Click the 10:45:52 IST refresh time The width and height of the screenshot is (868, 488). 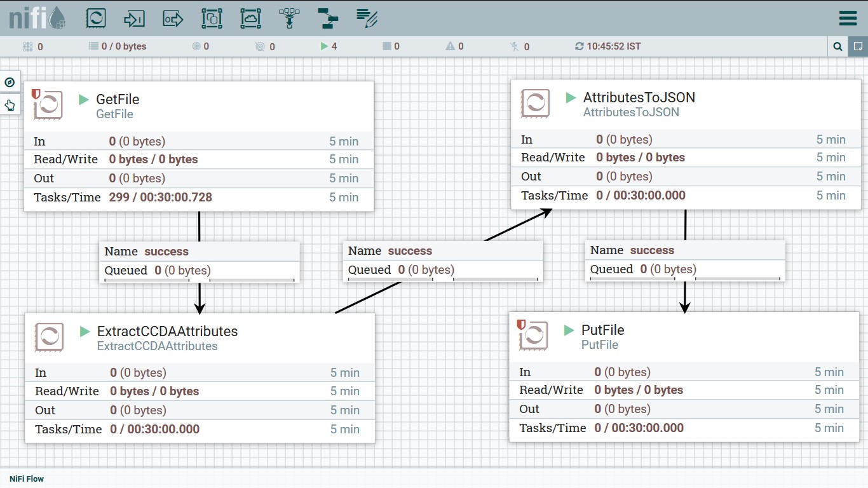[614, 46]
